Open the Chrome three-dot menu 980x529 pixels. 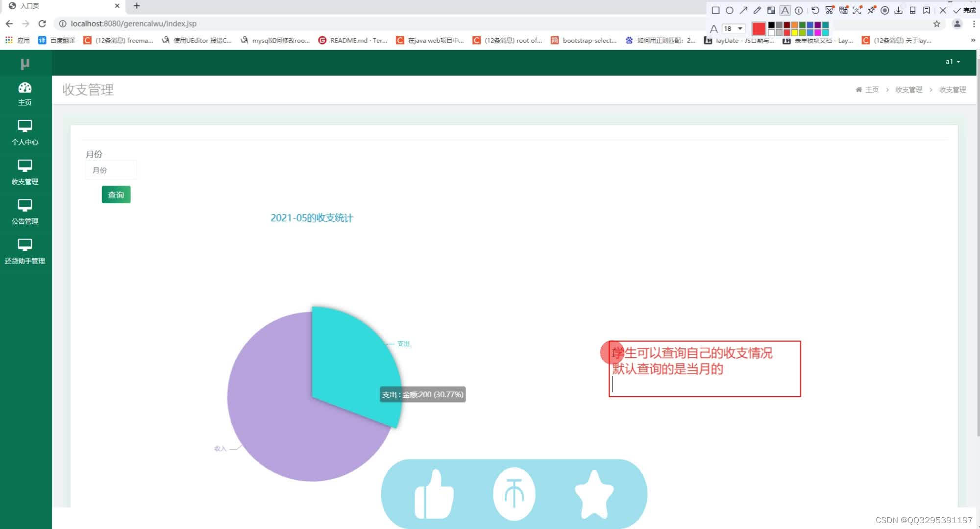[x=974, y=24]
